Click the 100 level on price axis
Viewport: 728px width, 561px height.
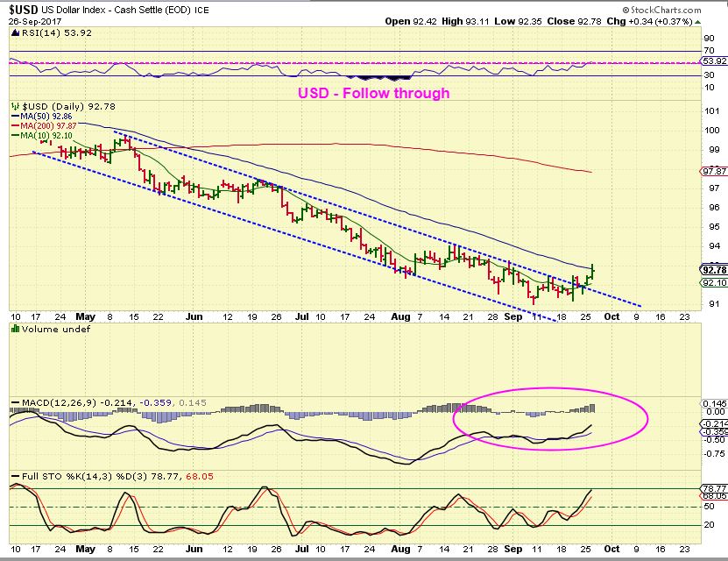[x=712, y=130]
